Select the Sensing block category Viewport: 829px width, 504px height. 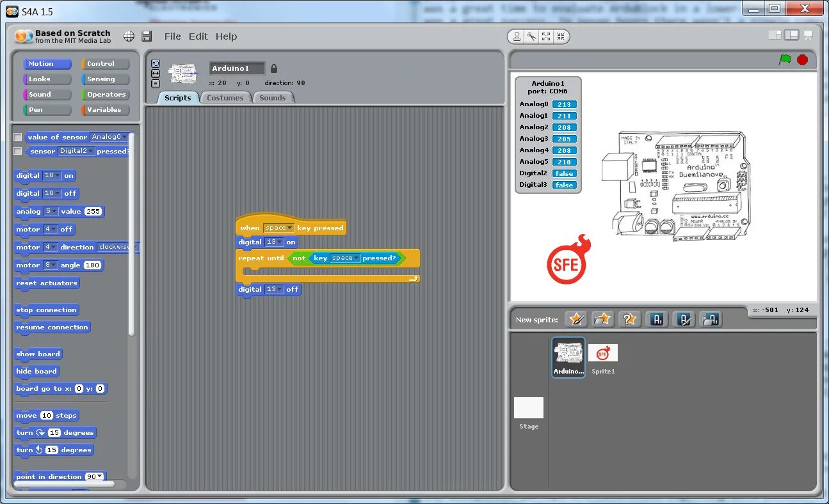[x=106, y=79]
